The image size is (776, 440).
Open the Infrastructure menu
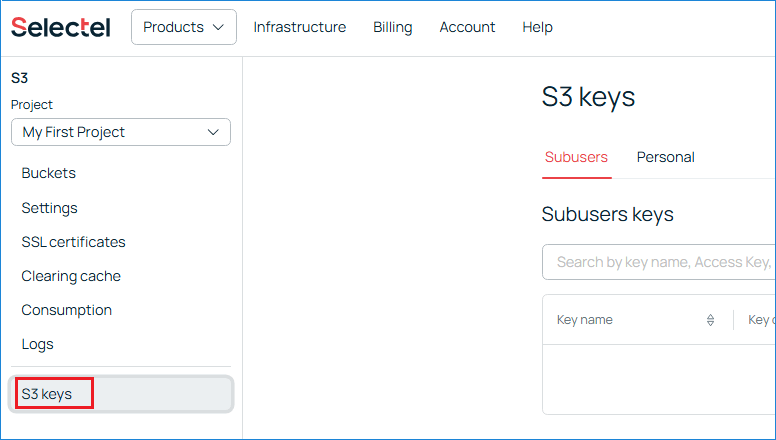coord(299,27)
